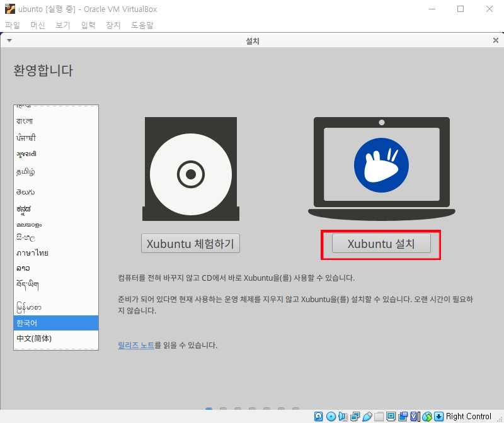Click the video recording status icon

(x=403, y=417)
